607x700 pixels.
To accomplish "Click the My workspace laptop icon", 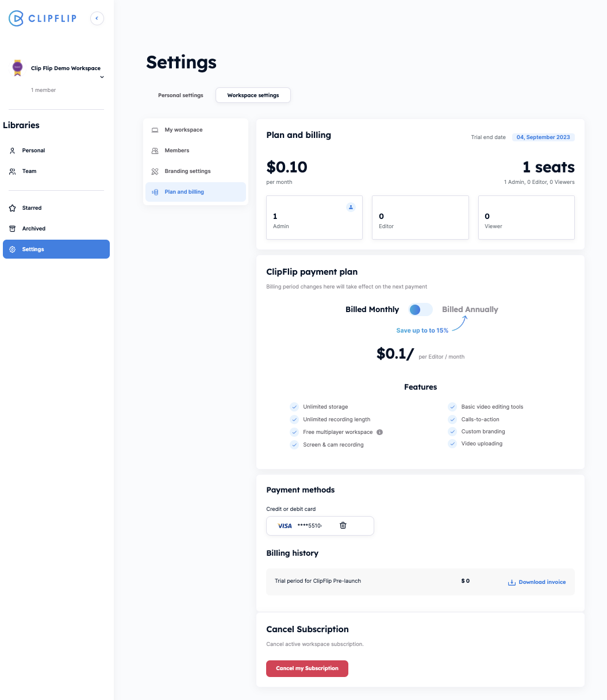I will [155, 130].
